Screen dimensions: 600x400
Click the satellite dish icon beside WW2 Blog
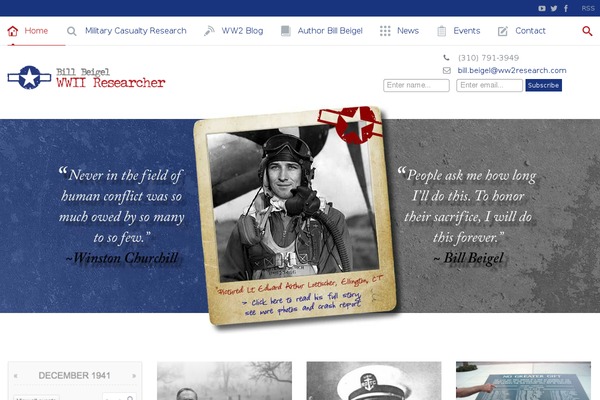pos(209,31)
